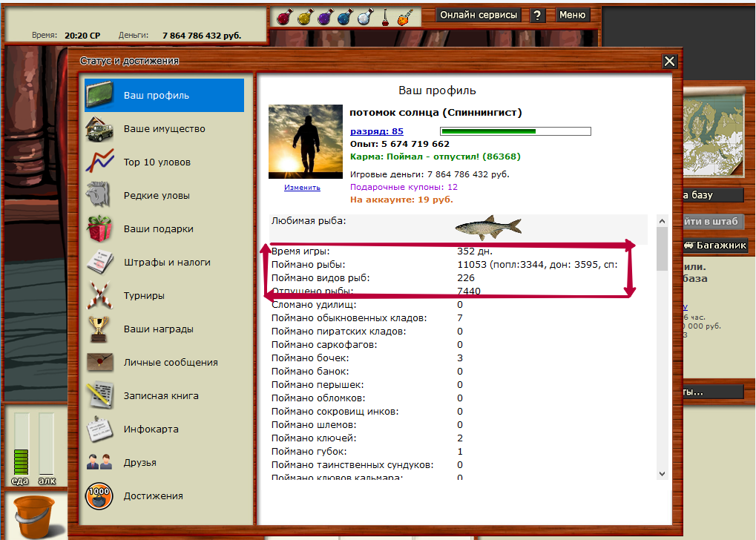Click the алк alcohol level bar

tap(47, 443)
